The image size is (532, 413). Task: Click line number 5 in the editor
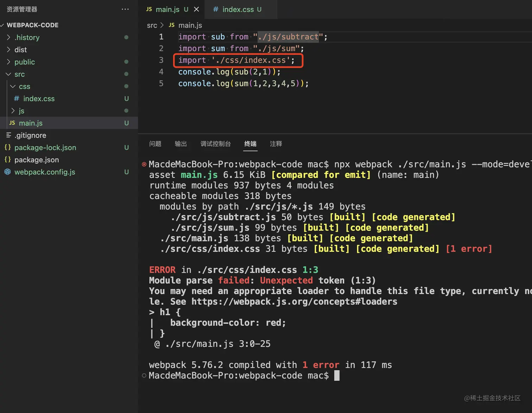161,83
